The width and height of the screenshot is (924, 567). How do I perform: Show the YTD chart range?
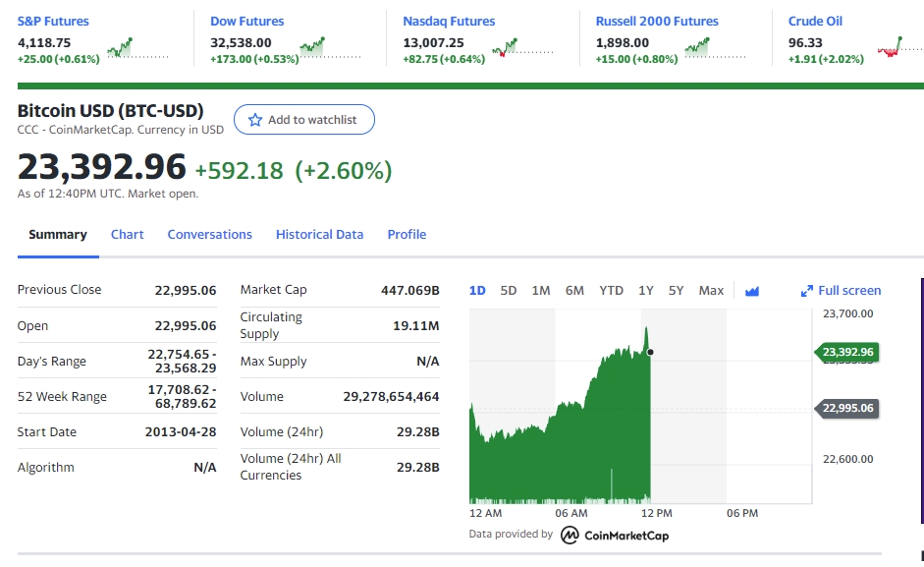611,290
